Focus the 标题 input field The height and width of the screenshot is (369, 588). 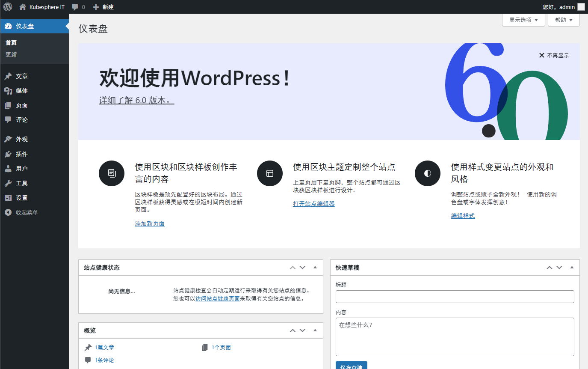pyautogui.click(x=455, y=297)
